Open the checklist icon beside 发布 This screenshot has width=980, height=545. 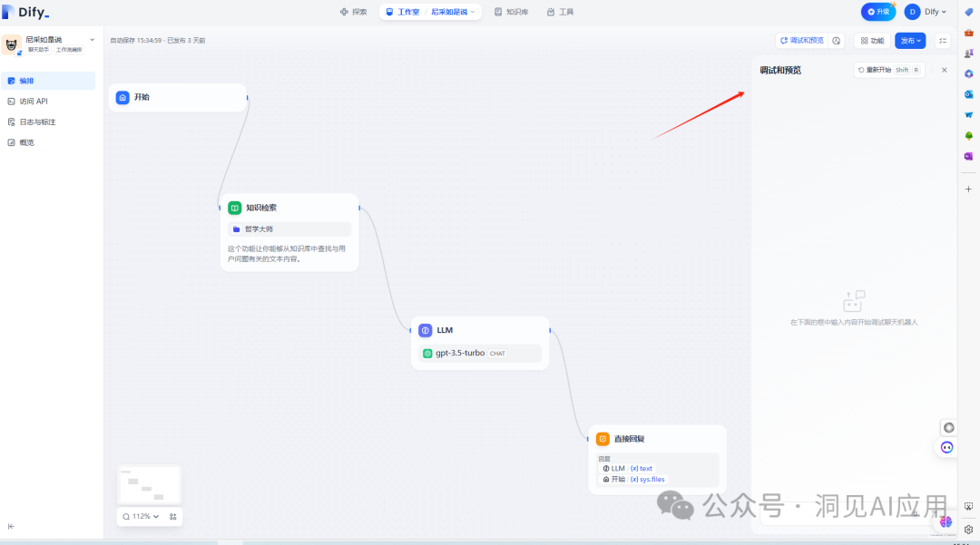(943, 41)
